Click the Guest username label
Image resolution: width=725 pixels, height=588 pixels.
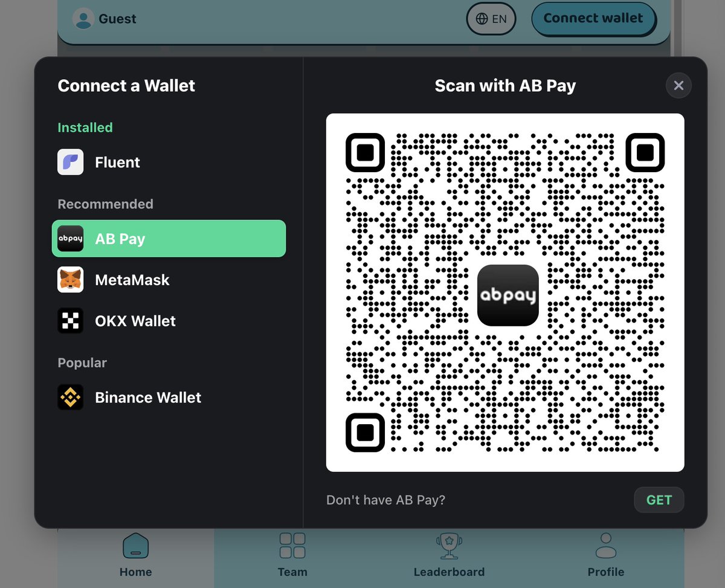coord(118,19)
